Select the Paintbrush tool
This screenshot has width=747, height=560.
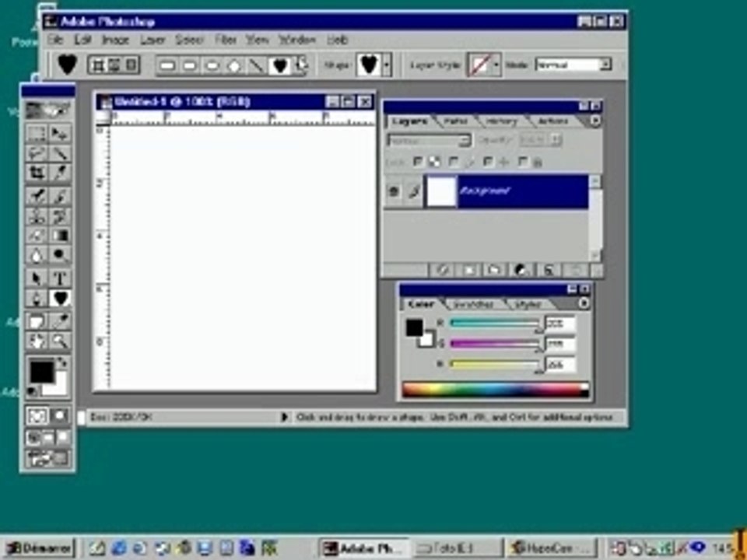(x=60, y=196)
